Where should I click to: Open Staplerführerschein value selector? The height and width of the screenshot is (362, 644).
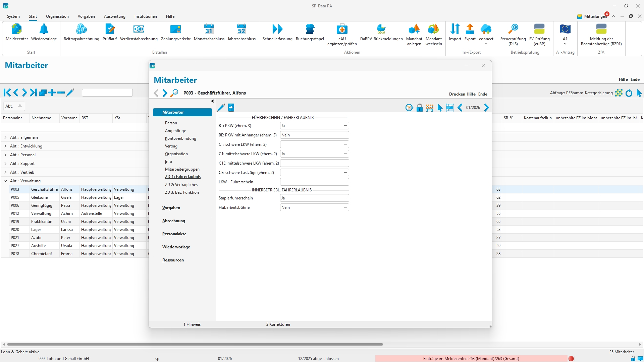(345, 198)
